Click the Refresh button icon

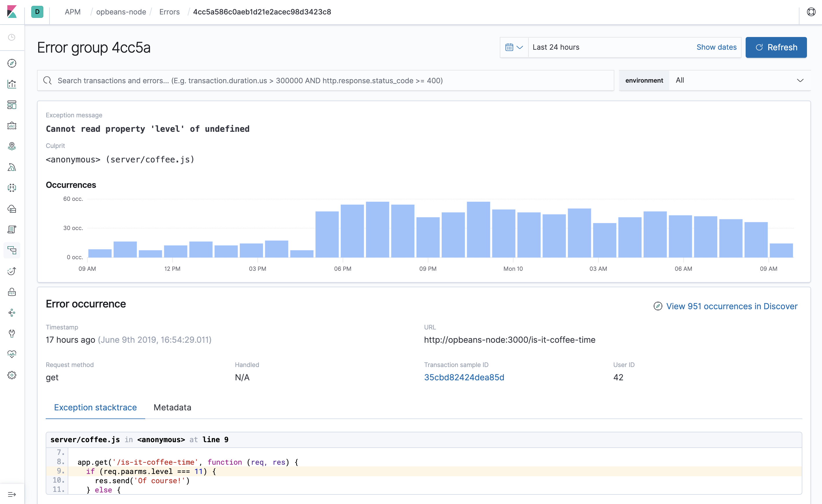pyautogui.click(x=759, y=47)
